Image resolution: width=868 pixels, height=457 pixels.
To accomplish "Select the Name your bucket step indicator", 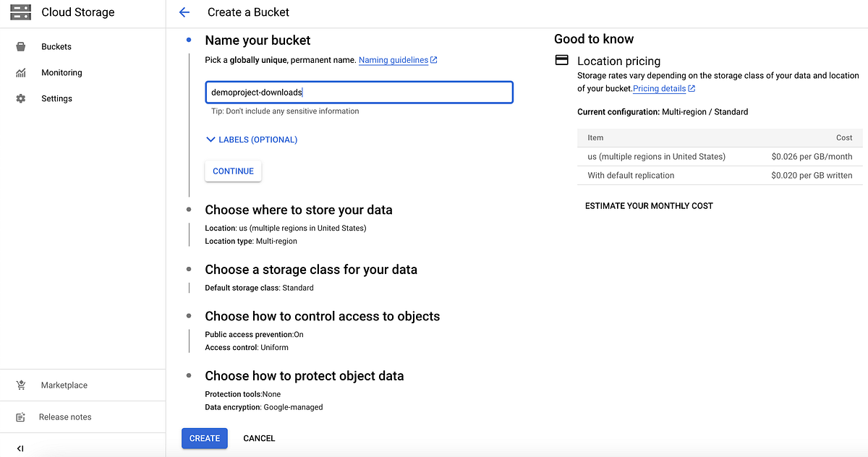I will click(189, 40).
